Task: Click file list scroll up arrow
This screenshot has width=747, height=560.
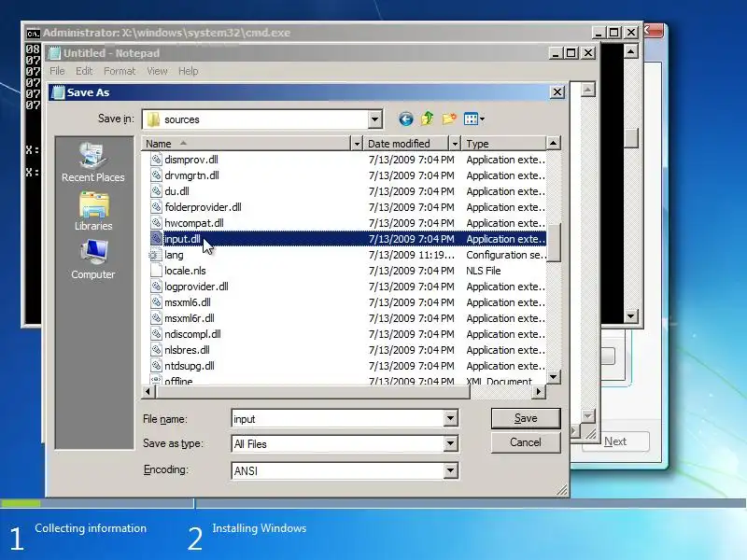Action: [553, 143]
